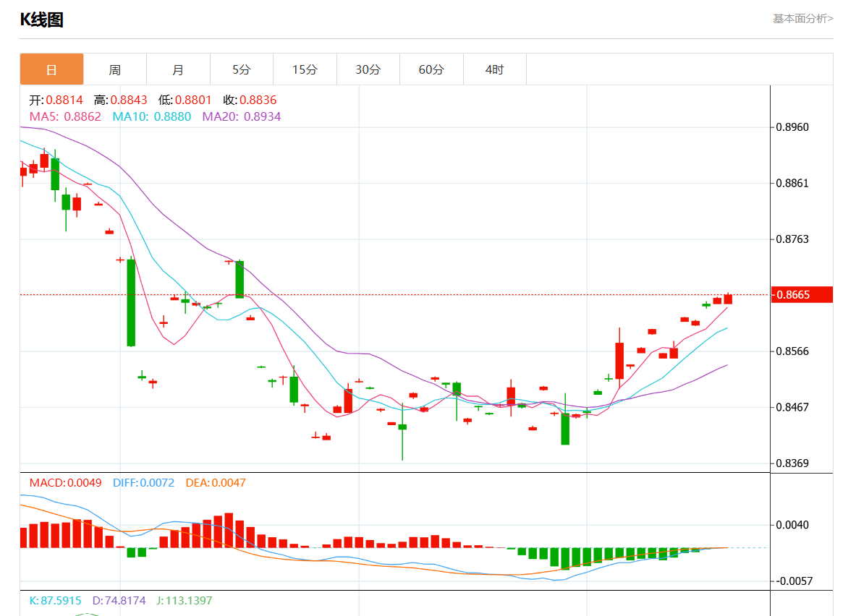Image resolution: width=856 pixels, height=616 pixels.
Task: Open the 基本面分析 link
Action: tap(802, 19)
